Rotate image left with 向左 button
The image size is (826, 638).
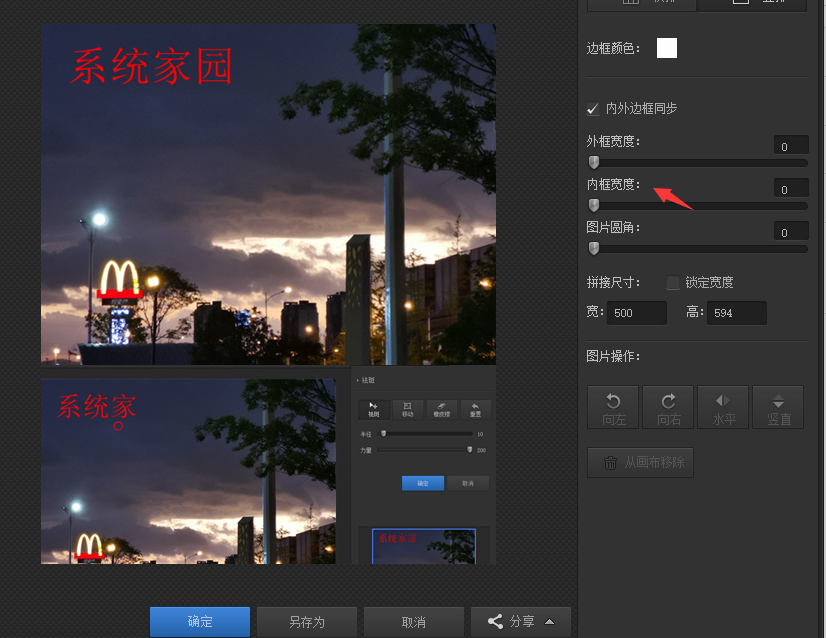[613, 407]
